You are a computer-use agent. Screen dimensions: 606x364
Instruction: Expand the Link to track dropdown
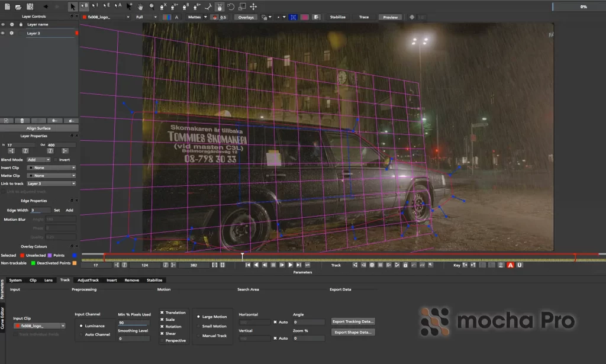click(x=51, y=183)
